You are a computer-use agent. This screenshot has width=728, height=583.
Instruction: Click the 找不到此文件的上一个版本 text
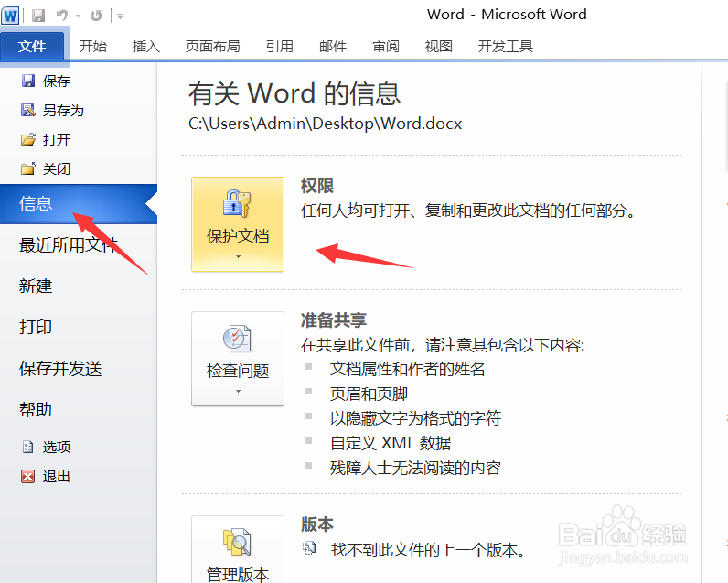click(x=428, y=550)
